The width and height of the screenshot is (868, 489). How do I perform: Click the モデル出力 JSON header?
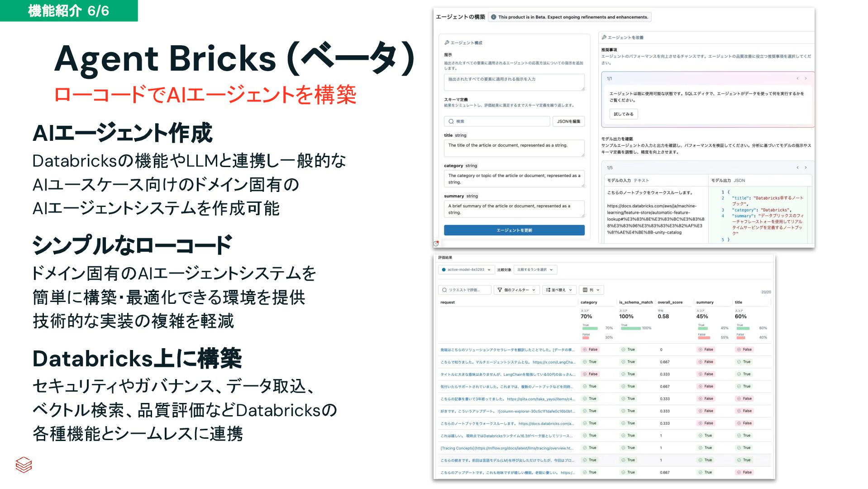[x=728, y=181]
